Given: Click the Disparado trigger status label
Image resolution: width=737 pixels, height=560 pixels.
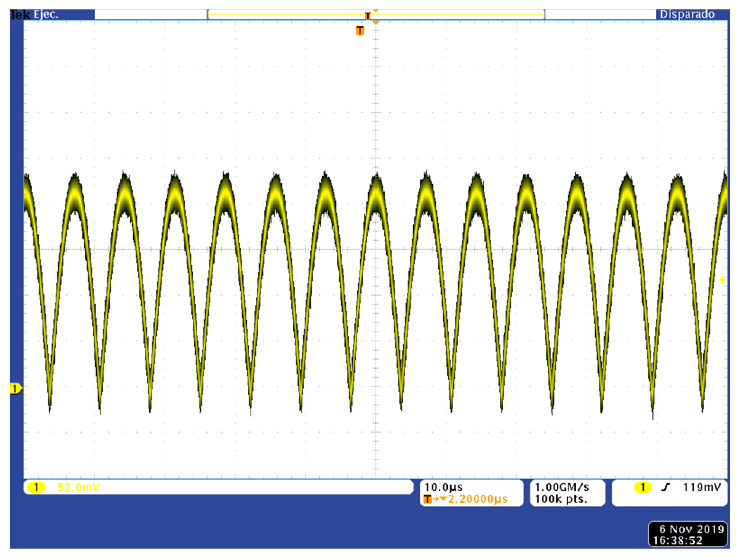Looking at the screenshot, I should [687, 14].
